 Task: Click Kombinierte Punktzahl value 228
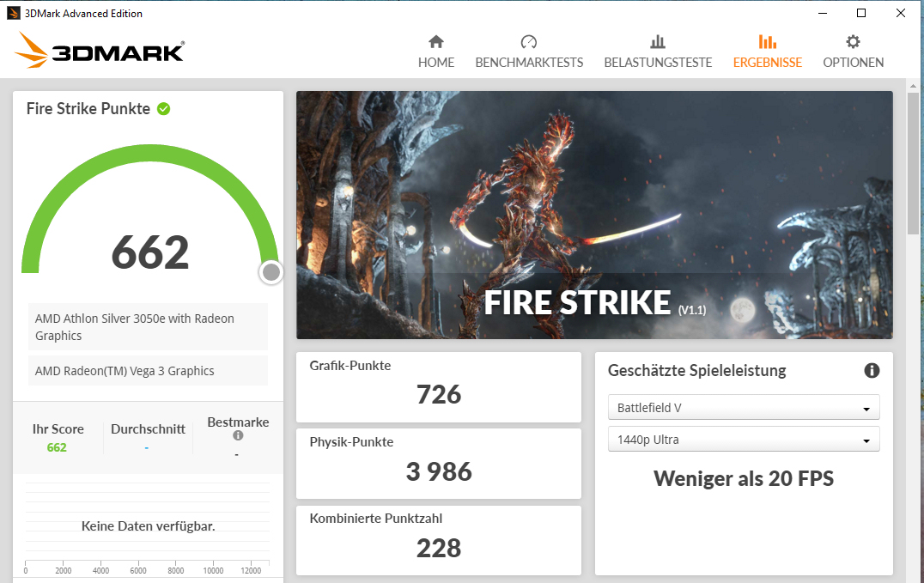[439, 548]
